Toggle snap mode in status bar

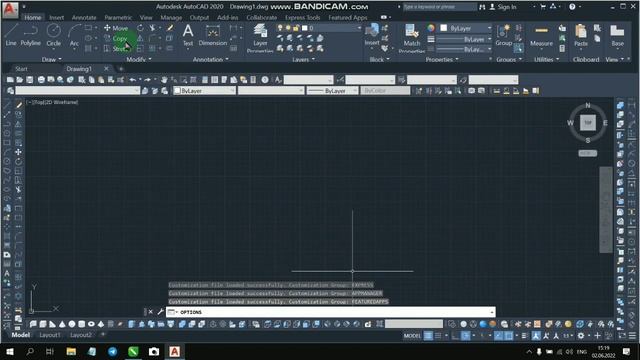point(438,336)
